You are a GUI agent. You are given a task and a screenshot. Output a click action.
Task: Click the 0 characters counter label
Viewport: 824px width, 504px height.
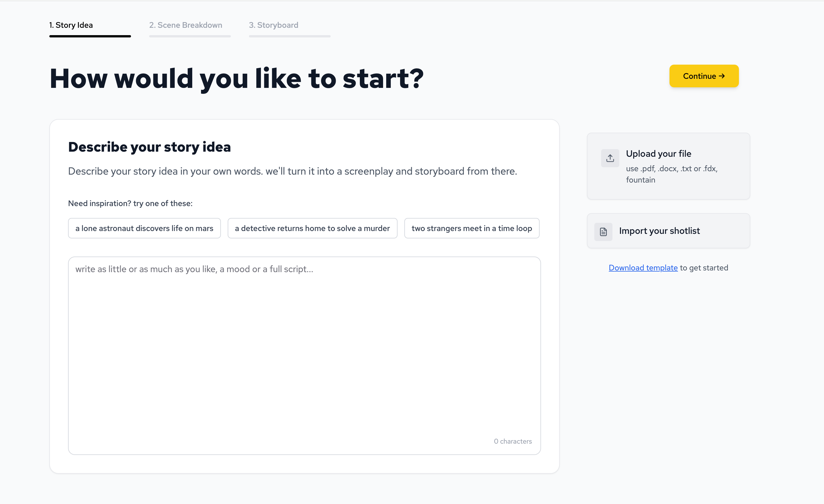pyautogui.click(x=513, y=441)
